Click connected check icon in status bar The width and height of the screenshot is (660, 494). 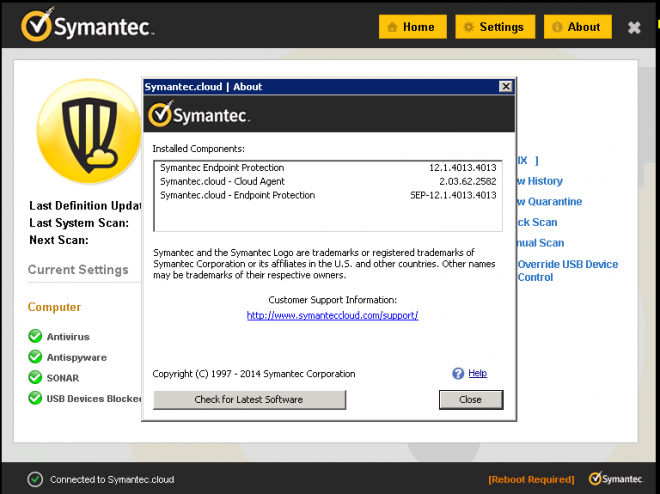coord(35,479)
